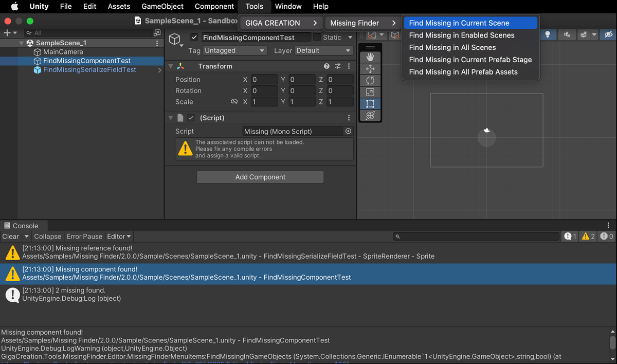Select the Scale tool
This screenshot has width=617, height=364.
tap(370, 92)
